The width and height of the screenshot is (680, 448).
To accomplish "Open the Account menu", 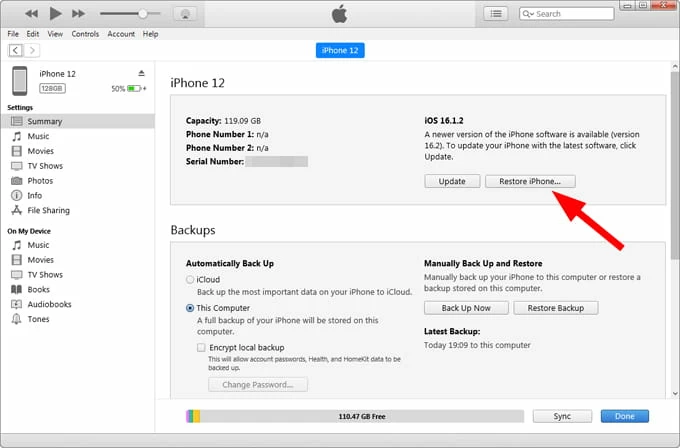I will pyautogui.click(x=121, y=34).
